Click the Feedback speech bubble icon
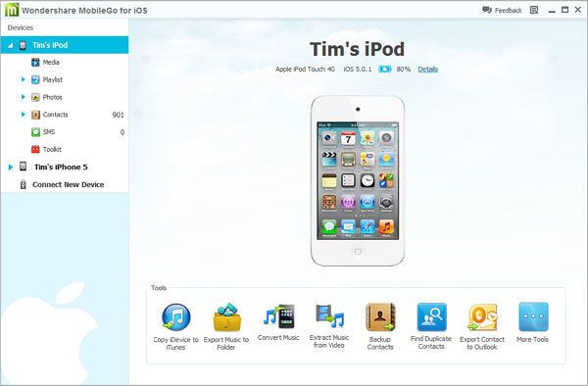Viewport: 588px width, 386px height. 487,10
